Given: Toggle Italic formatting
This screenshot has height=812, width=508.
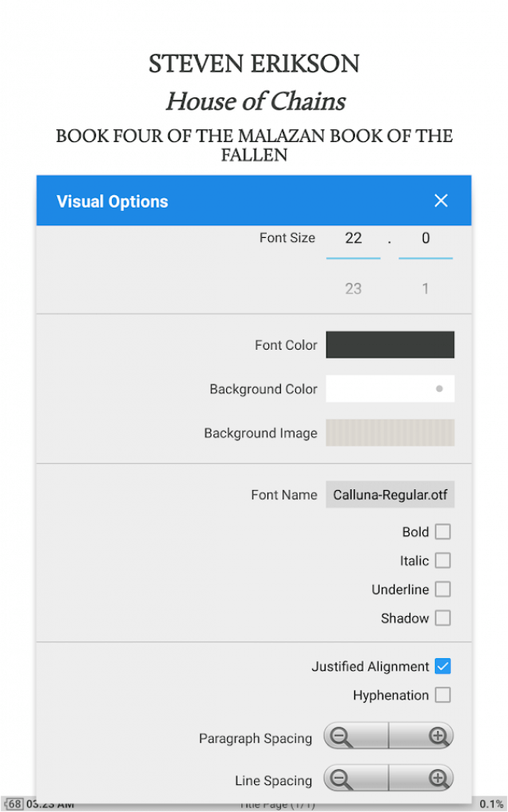Looking at the screenshot, I should [x=443, y=560].
